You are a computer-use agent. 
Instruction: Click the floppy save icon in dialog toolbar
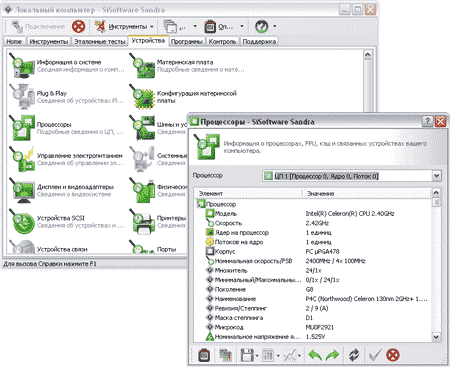(247, 355)
